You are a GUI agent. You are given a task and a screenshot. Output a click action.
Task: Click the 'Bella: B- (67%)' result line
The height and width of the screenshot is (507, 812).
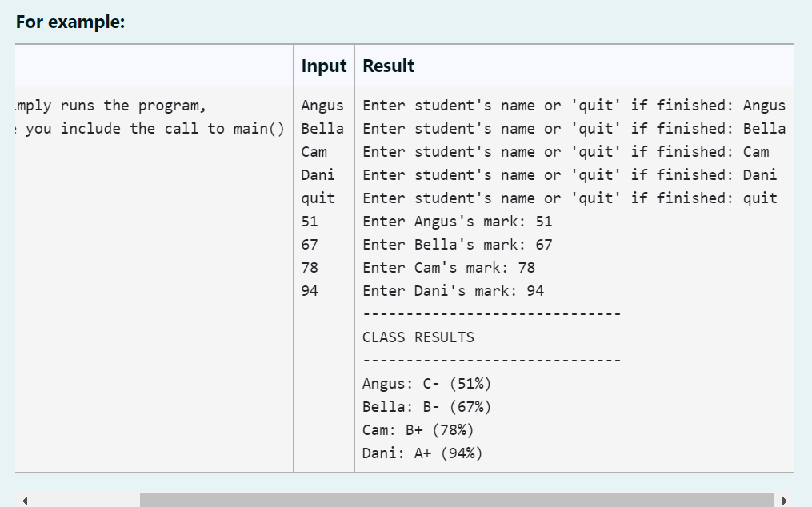pos(426,407)
